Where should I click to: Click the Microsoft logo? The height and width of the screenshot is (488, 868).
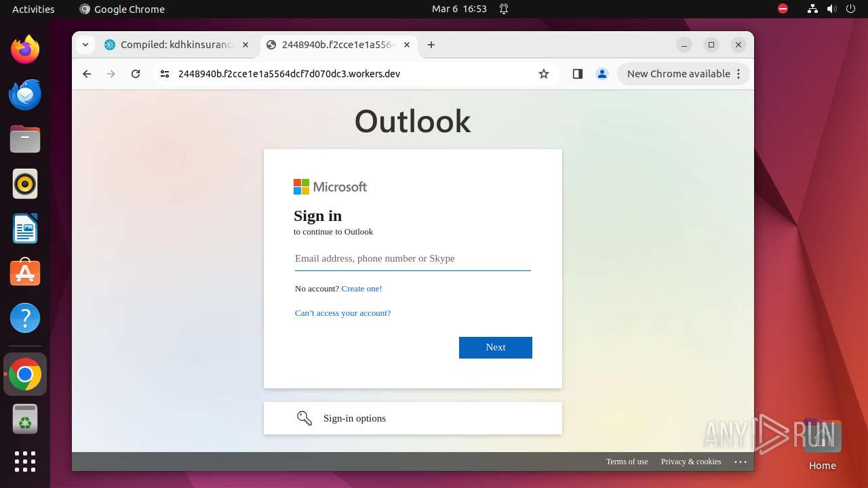pos(330,186)
